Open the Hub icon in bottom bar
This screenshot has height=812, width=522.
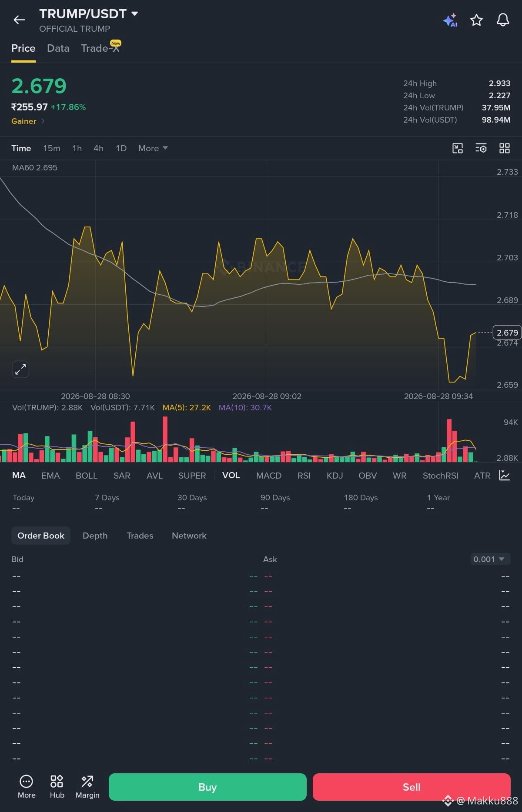coord(57,787)
